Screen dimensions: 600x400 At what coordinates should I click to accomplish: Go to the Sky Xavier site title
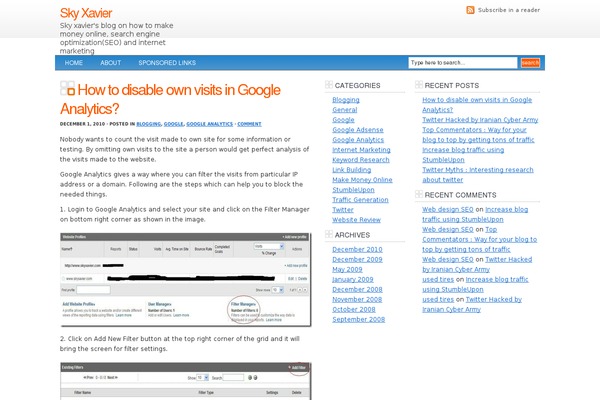click(x=86, y=13)
